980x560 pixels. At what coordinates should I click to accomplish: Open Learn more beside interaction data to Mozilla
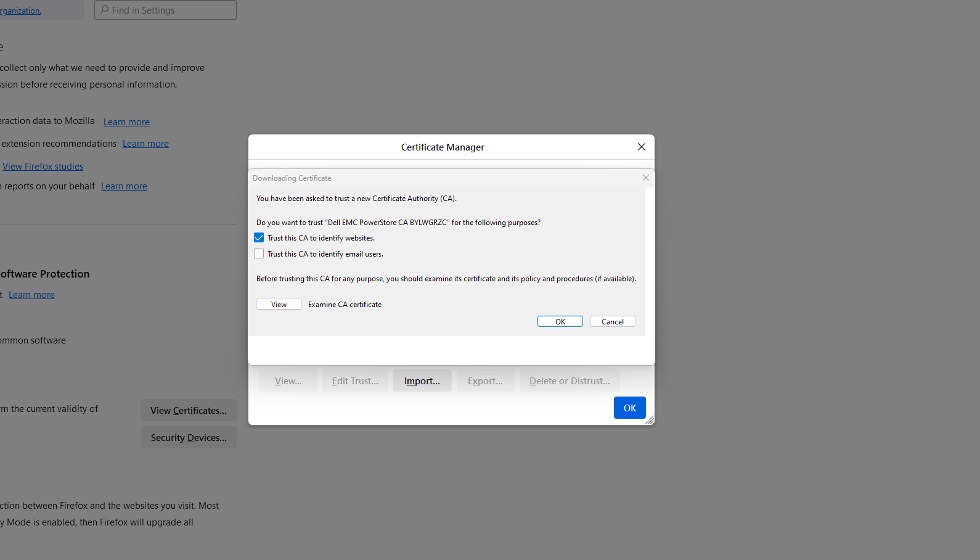pos(126,122)
